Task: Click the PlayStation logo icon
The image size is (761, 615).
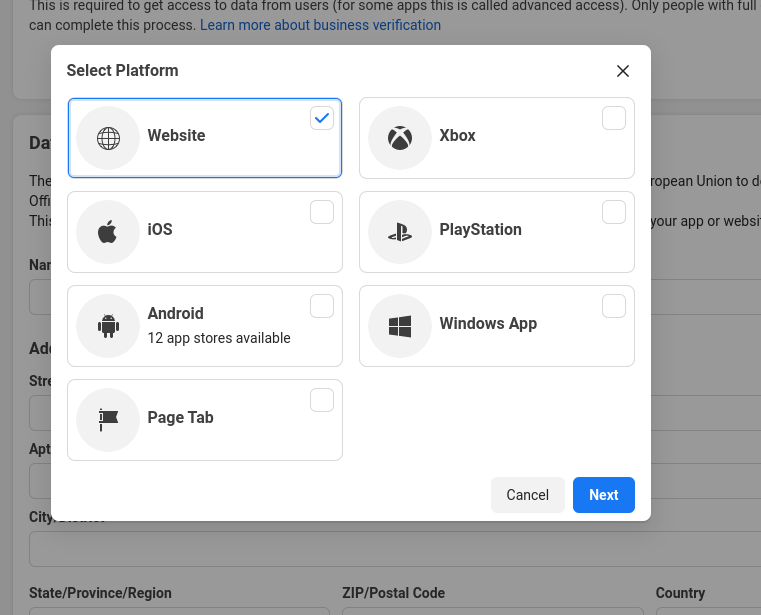Action: point(400,232)
